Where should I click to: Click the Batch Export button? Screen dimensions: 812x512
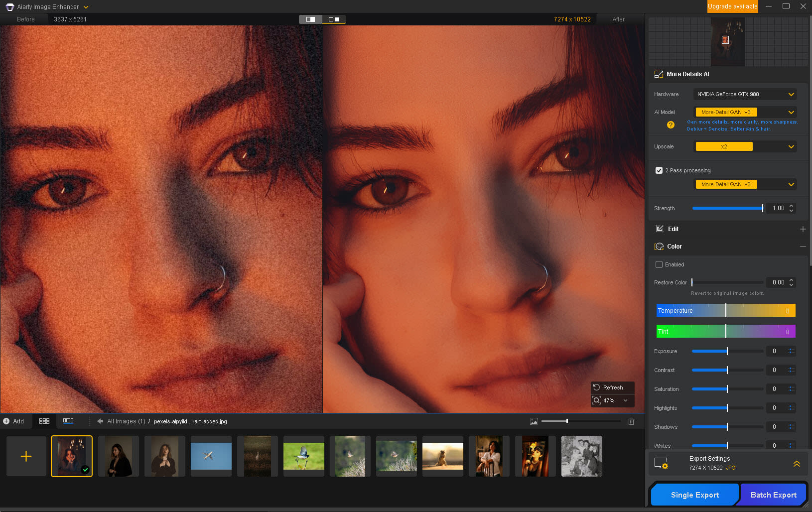pyautogui.click(x=774, y=495)
